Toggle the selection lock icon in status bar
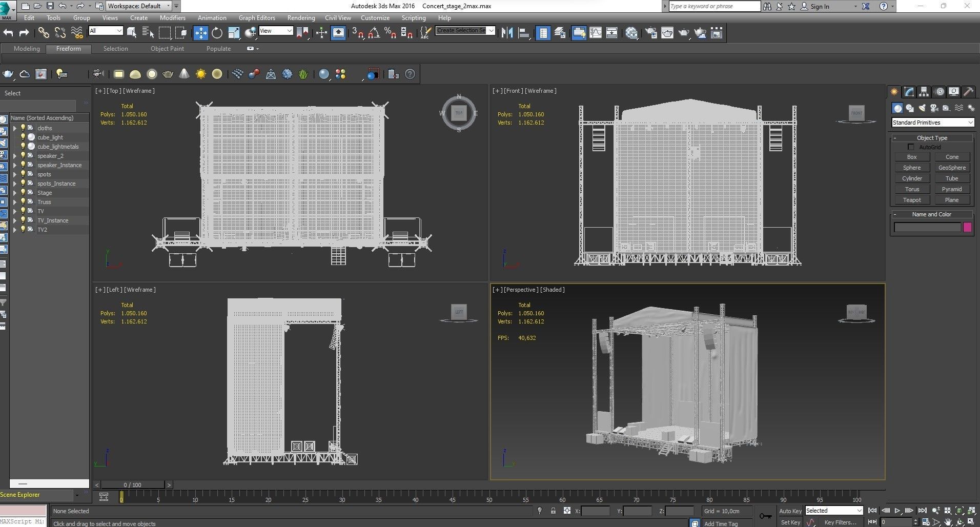The height and width of the screenshot is (527, 980). point(553,511)
